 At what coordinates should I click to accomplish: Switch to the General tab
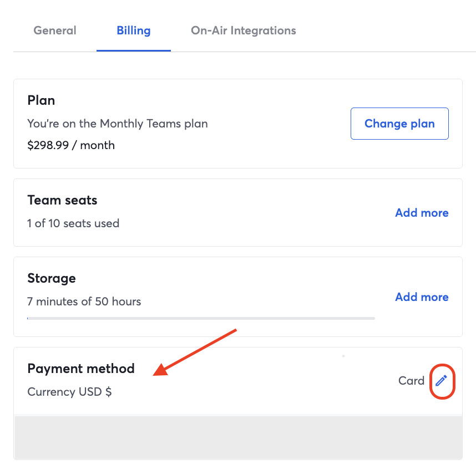tap(55, 30)
